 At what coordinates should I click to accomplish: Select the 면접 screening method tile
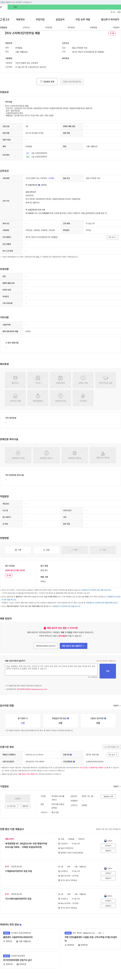click(46, 550)
